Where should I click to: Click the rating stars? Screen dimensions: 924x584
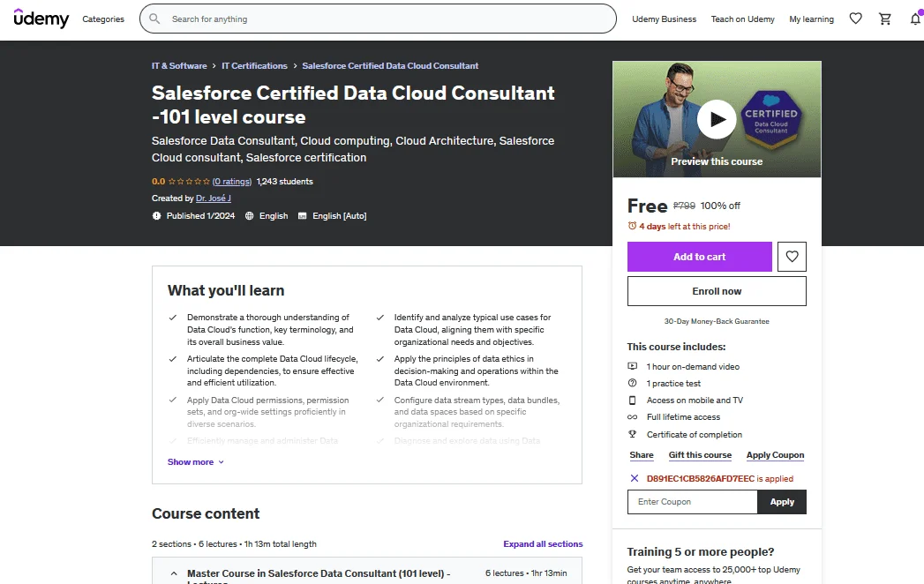click(189, 182)
